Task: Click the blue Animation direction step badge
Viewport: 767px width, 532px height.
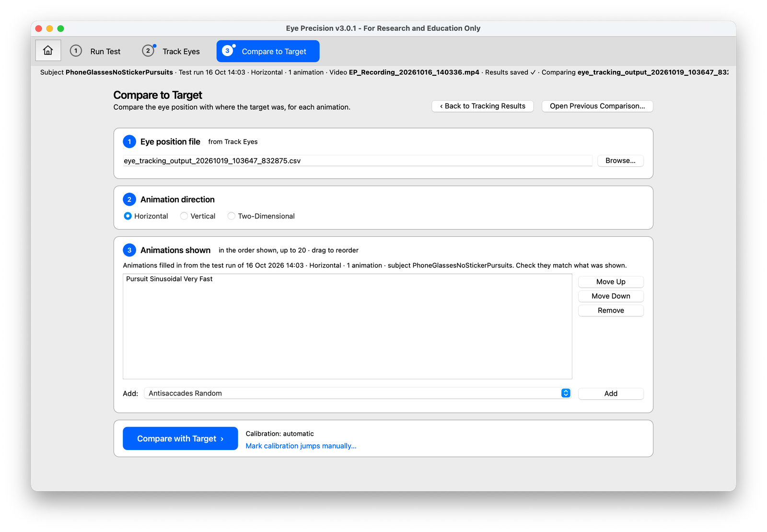Action: point(129,199)
